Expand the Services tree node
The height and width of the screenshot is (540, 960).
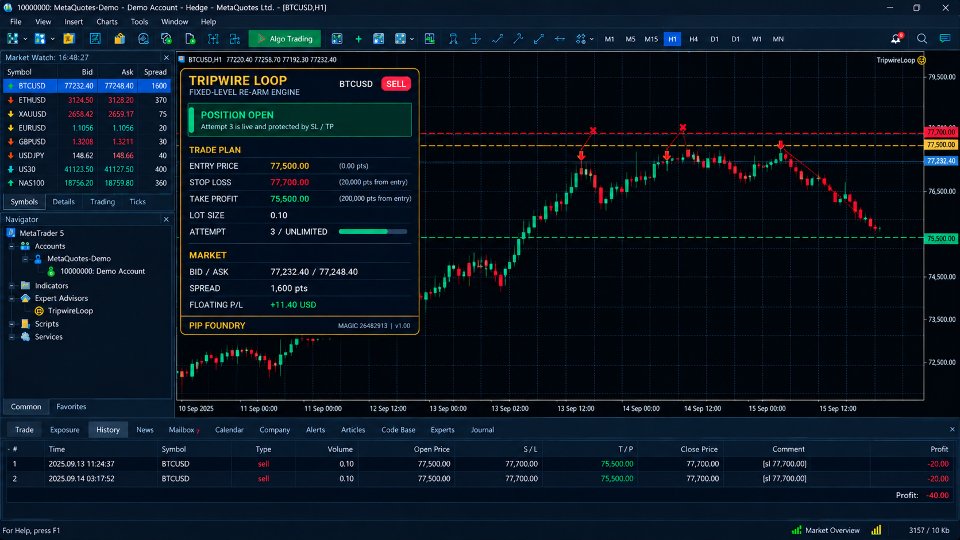coord(12,336)
